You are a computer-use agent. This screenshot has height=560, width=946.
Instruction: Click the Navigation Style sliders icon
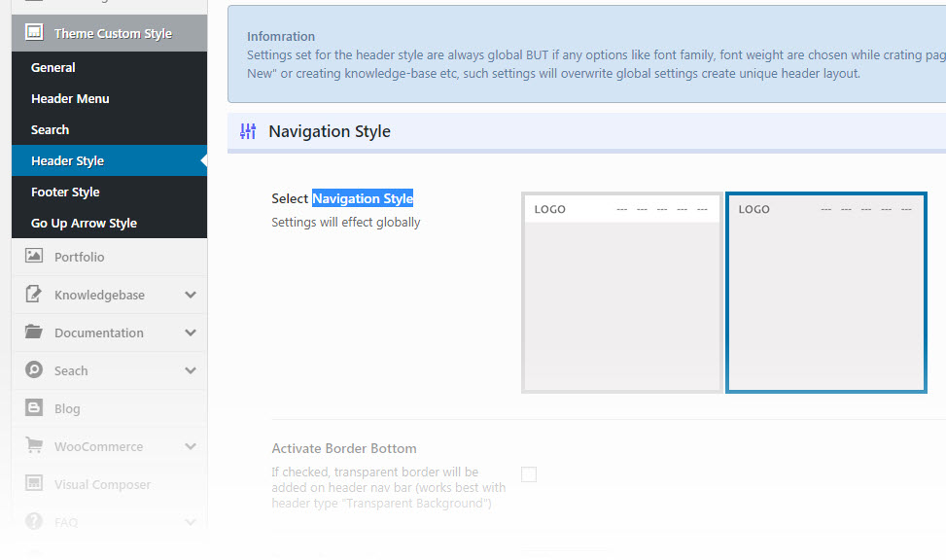click(248, 131)
